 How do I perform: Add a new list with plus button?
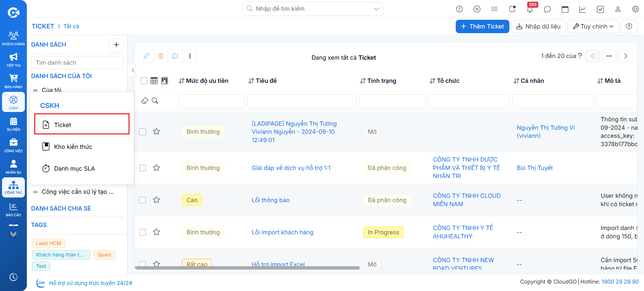point(116,45)
